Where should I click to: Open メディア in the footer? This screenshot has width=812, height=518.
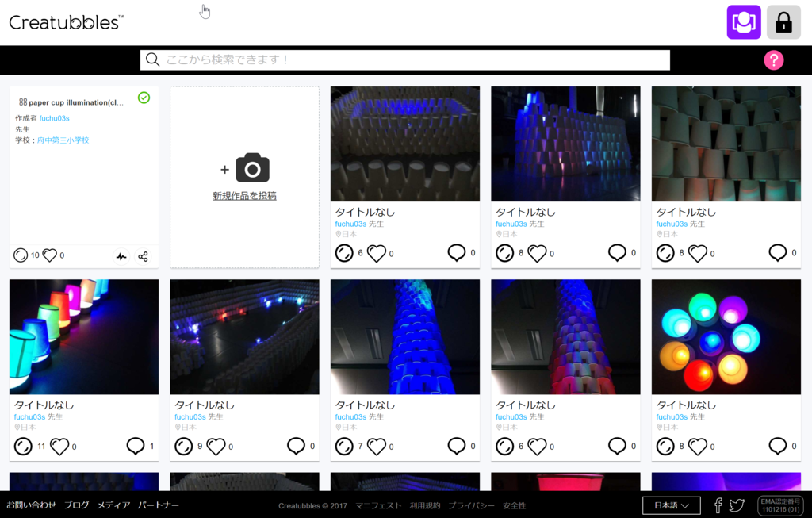tap(113, 505)
